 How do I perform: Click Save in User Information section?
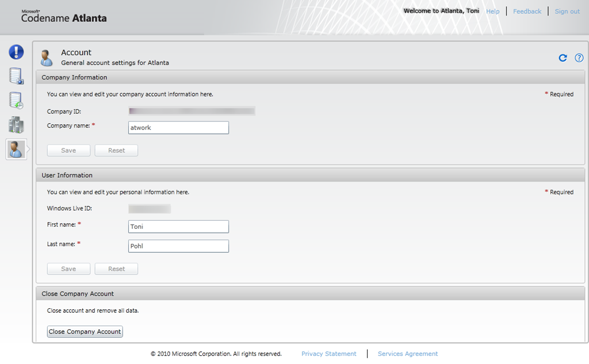tap(68, 269)
